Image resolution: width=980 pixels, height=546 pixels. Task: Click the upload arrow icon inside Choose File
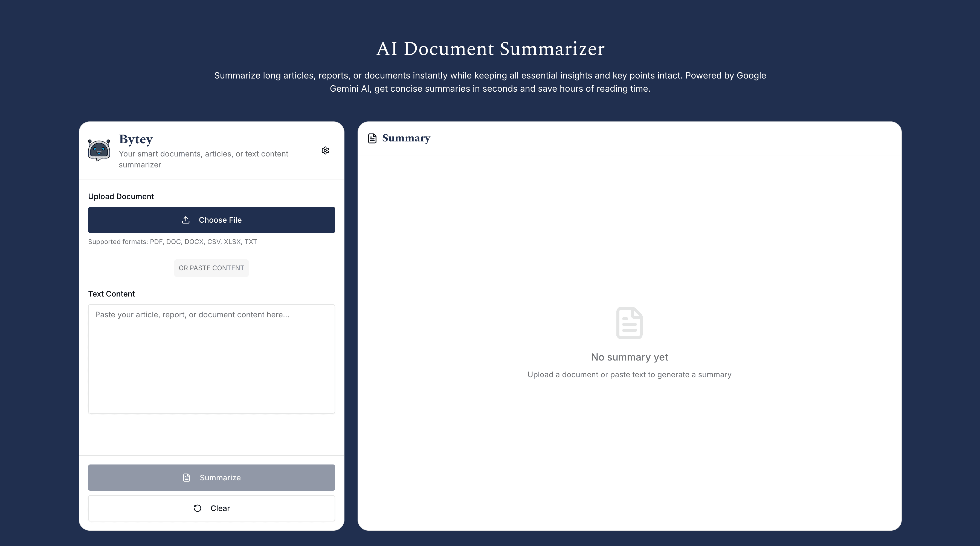point(186,220)
